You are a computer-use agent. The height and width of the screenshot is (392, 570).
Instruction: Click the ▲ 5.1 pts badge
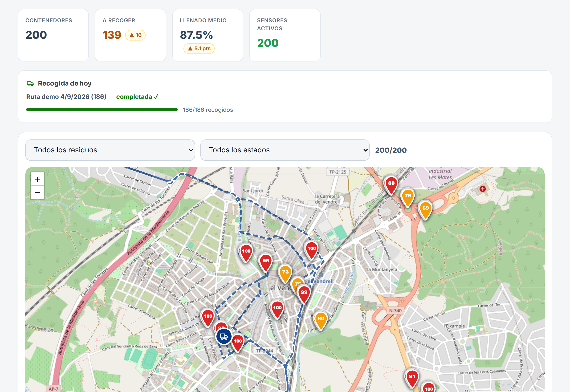point(199,48)
